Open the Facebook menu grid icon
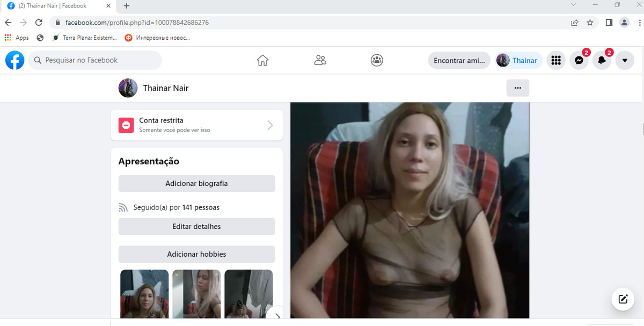Viewport: 644px width, 326px height. pos(556,61)
